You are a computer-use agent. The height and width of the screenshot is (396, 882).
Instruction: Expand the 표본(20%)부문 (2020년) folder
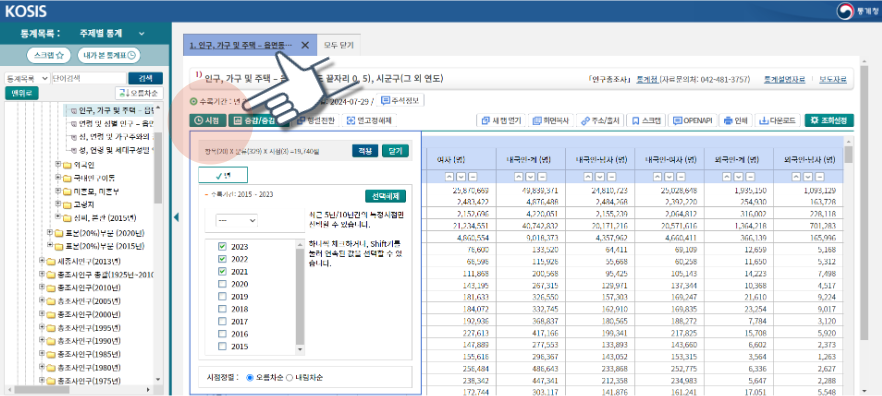point(50,232)
